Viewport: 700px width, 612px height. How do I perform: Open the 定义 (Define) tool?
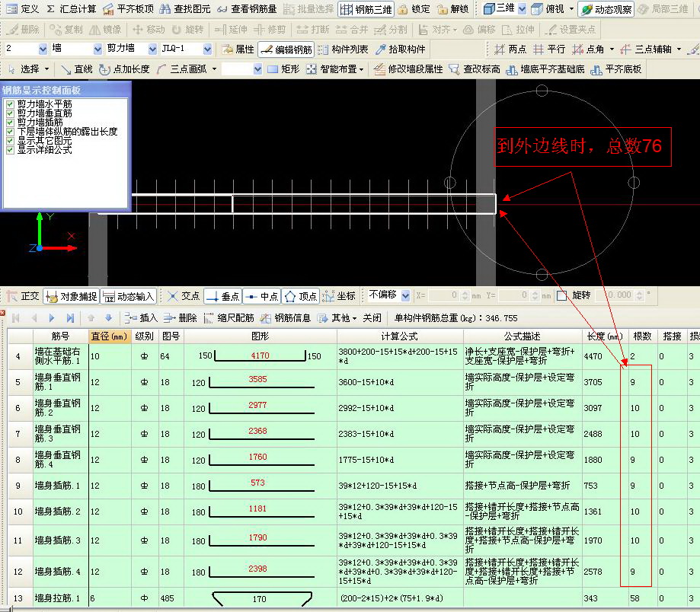coord(22,9)
